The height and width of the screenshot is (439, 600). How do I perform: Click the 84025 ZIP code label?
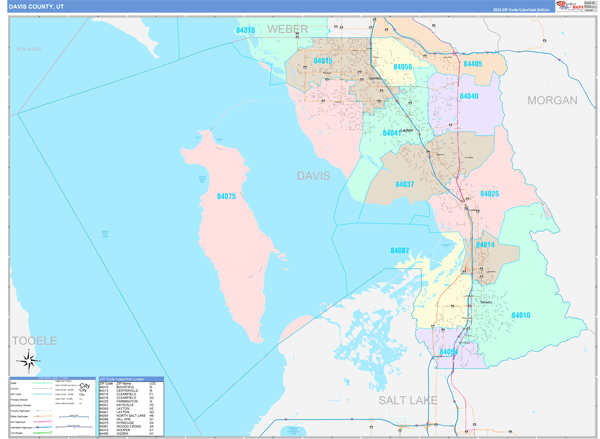489,194
